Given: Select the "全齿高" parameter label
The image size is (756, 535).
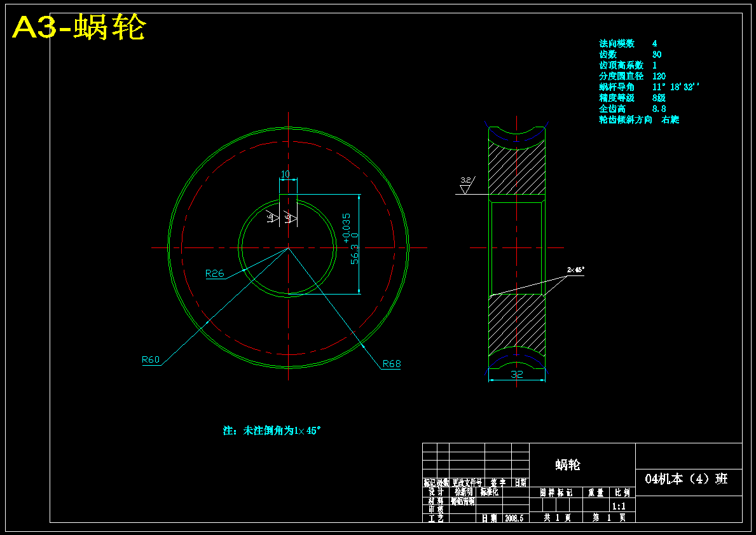Looking at the screenshot, I should coord(612,109).
